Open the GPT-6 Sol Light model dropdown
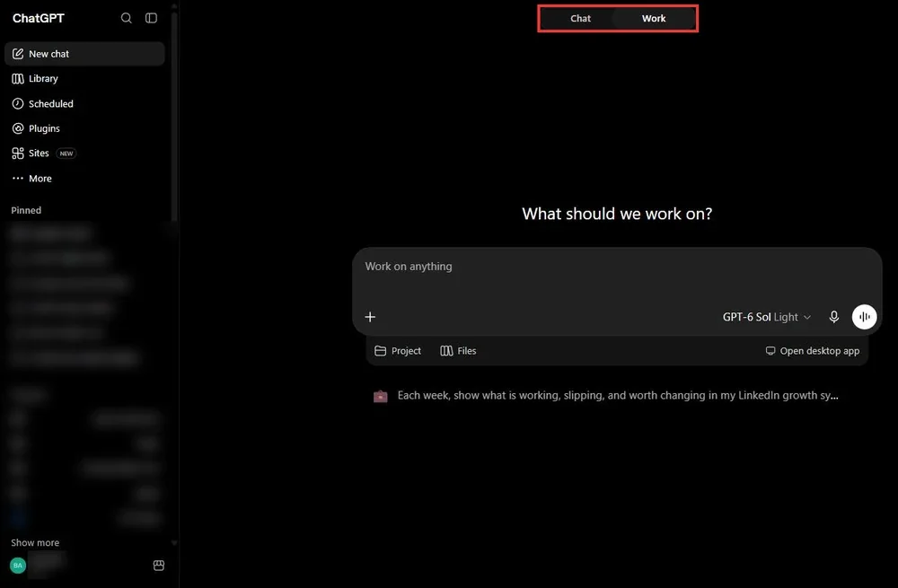 [x=766, y=317]
